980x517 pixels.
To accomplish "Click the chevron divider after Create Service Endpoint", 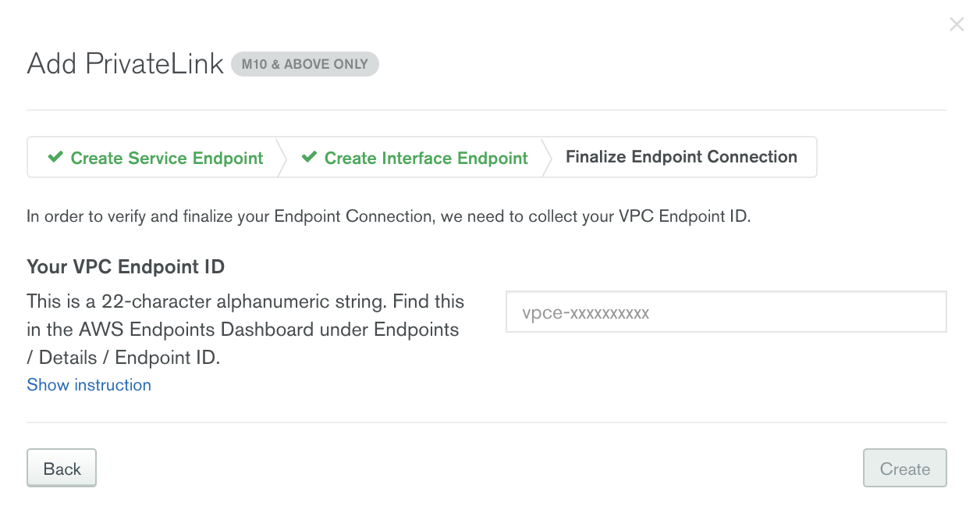I will click(x=283, y=157).
